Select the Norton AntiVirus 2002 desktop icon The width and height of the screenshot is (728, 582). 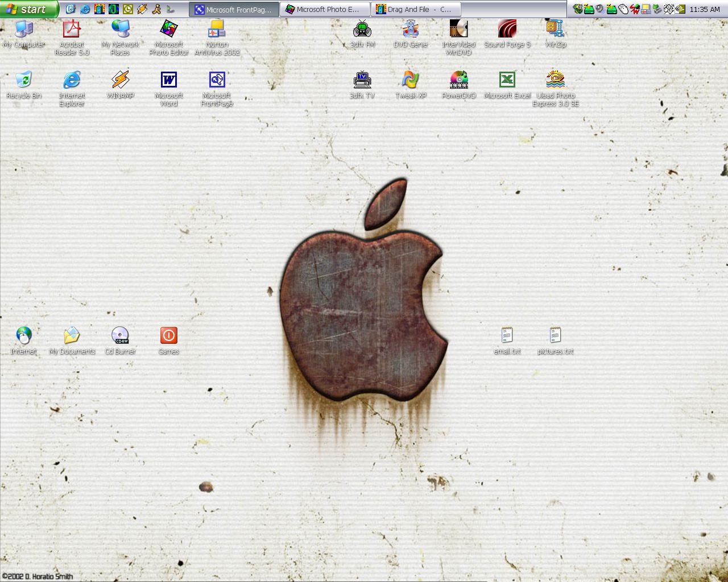[217, 38]
